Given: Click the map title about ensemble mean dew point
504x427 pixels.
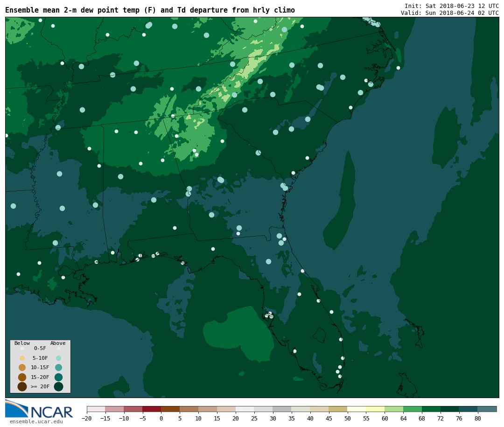Looking at the screenshot, I should [x=150, y=10].
